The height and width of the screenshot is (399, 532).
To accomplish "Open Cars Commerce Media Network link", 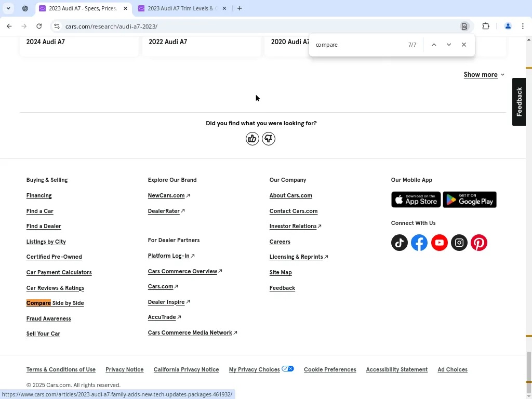I will pyautogui.click(x=193, y=333).
